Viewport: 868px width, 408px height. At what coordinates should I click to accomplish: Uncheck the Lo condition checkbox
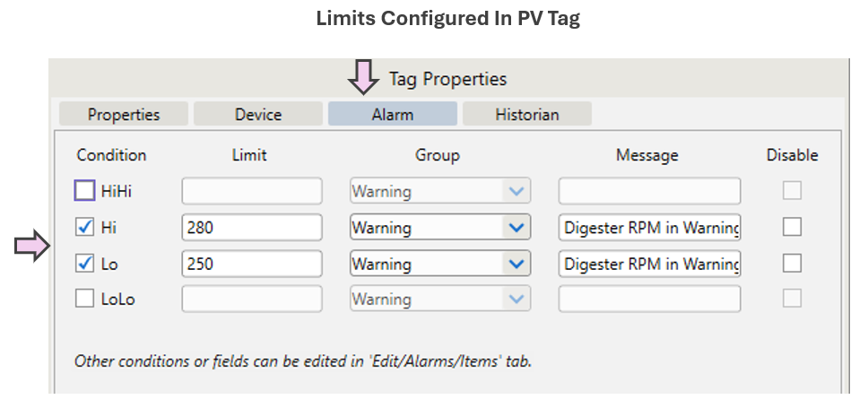84,264
